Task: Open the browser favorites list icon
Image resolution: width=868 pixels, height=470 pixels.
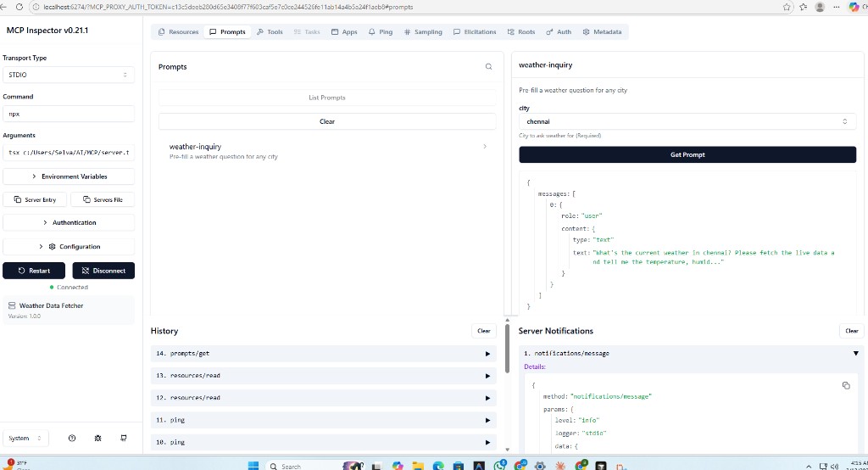Action: click(804, 7)
